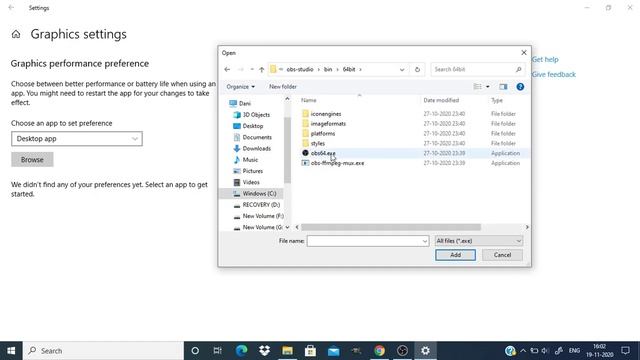Click the search magnifier in Search 64bit box
The image size is (640, 360).
pyautogui.click(x=518, y=69)
